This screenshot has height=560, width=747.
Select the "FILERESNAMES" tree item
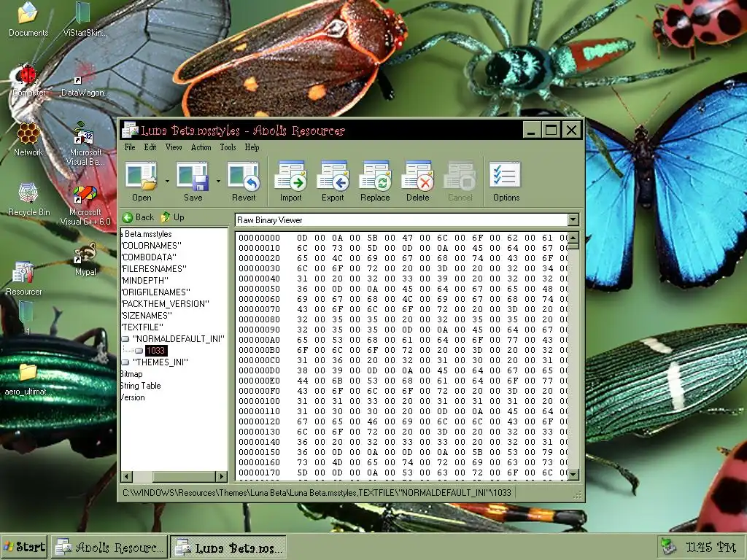tap(154, 269)
